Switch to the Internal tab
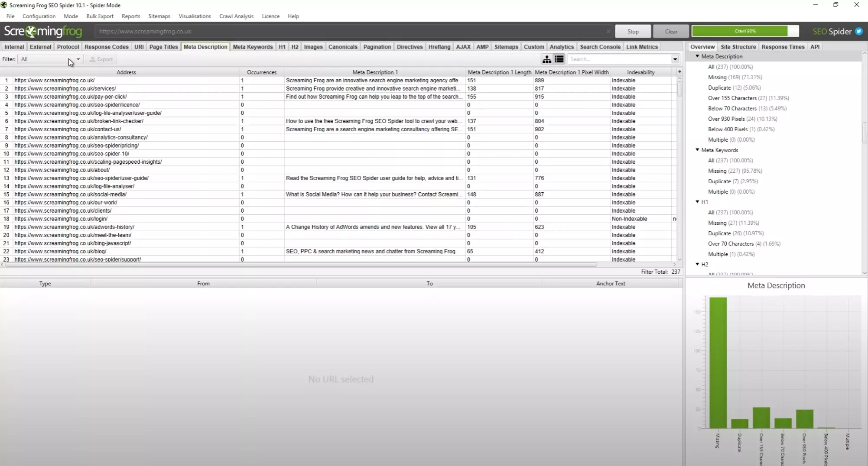 tap(14, 47)
